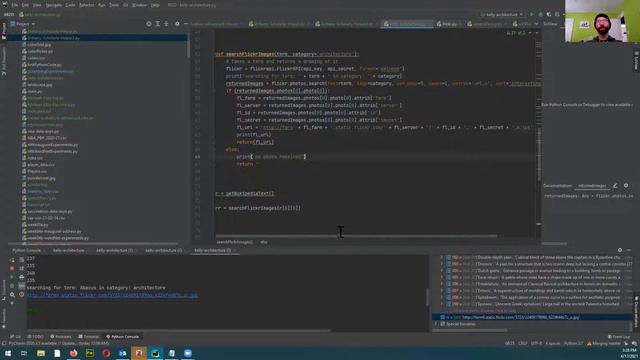This screenshot has width=640, height=360.
Task: Open console history with the clock icon
Action: 22,294
